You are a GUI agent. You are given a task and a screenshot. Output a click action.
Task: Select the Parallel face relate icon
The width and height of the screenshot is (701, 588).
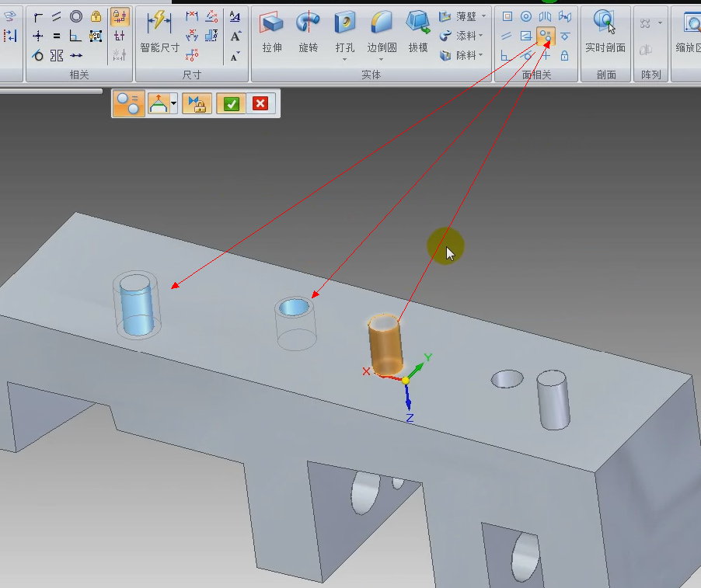coord(506,36)
